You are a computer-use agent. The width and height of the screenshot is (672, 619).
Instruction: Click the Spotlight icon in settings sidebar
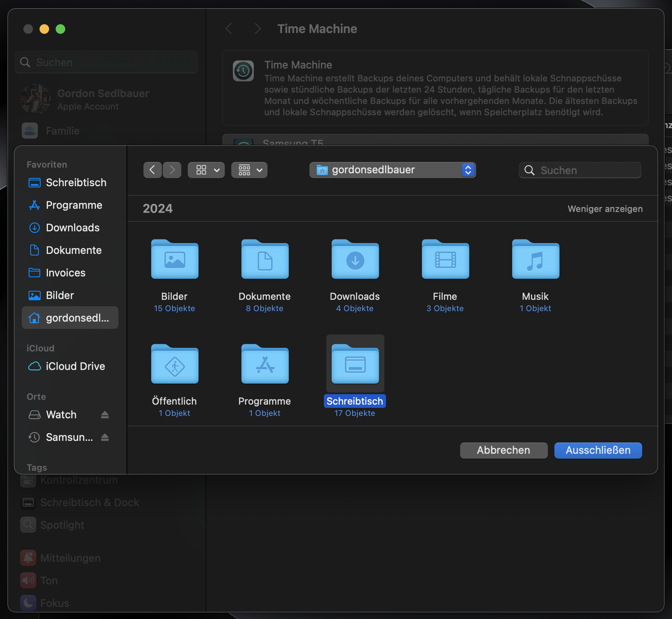pyautogui.click(x=28, y=525)
